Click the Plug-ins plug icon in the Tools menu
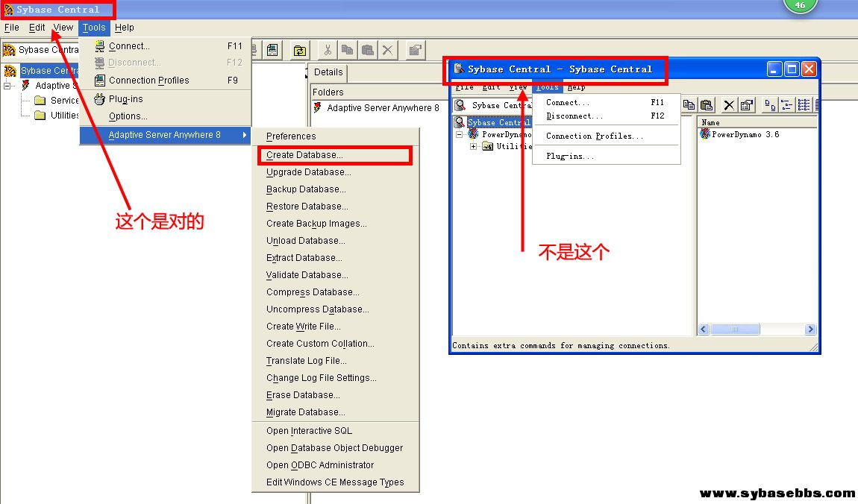The width and height of the screenshot is (858, 504). tap(99, 99)
